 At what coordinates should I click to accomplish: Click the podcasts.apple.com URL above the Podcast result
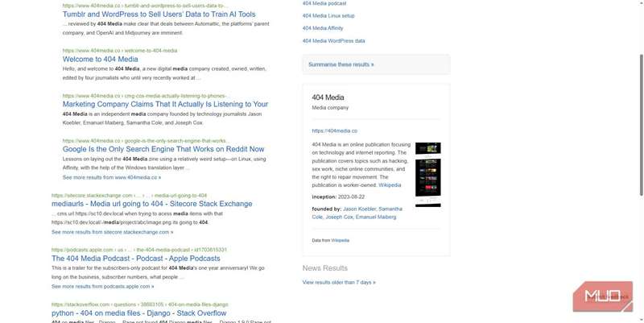(x=139, y=250)
